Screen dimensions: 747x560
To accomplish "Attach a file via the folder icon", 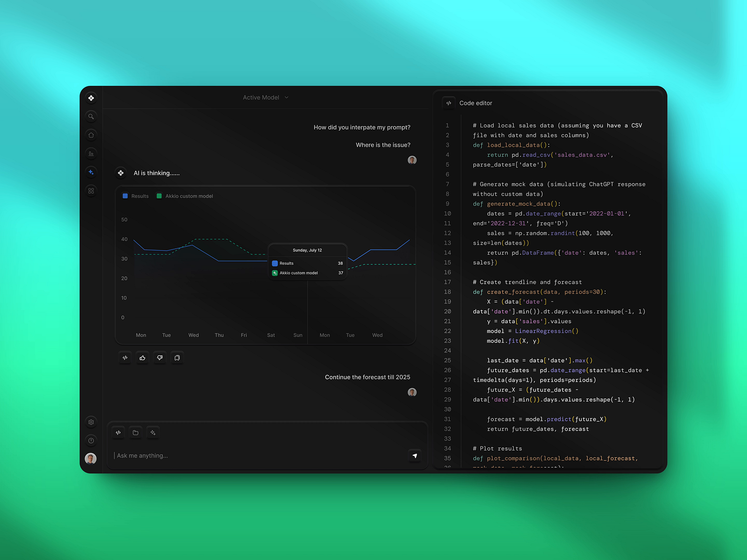I will point(135,433).
